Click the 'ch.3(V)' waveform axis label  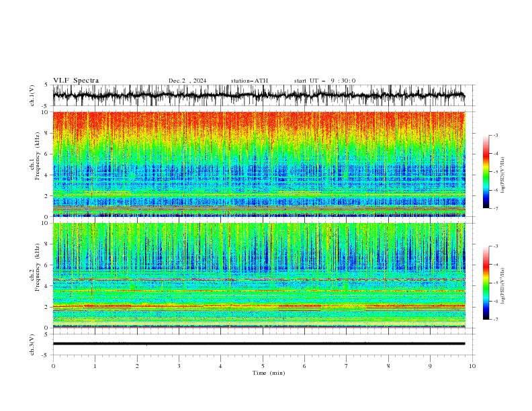(x=32, y=345)
